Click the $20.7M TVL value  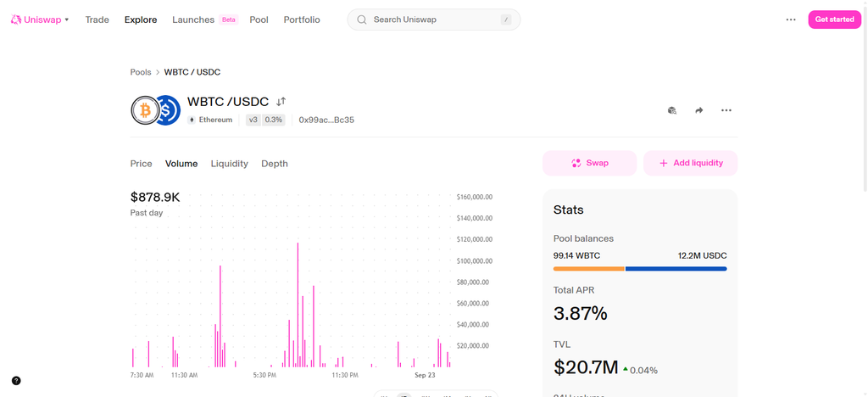[586, 366]
